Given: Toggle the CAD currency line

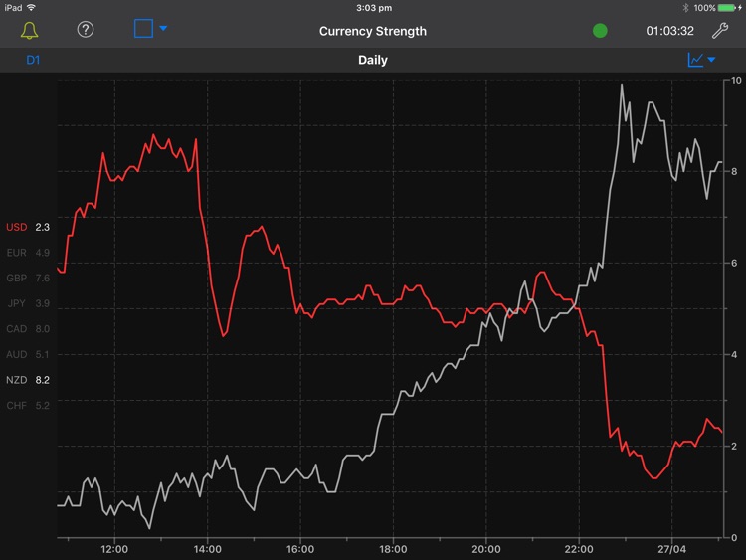Looking at the screenshot, I should (x=28, y=329).
